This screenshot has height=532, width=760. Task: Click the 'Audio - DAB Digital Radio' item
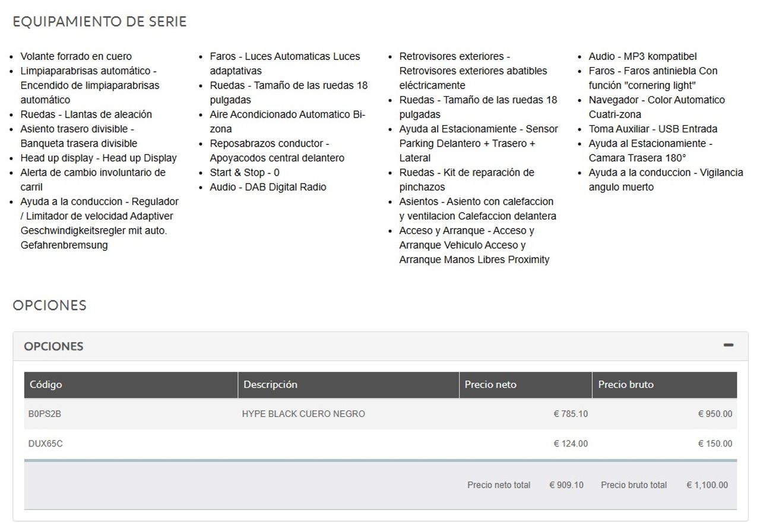tap(268, 187)
